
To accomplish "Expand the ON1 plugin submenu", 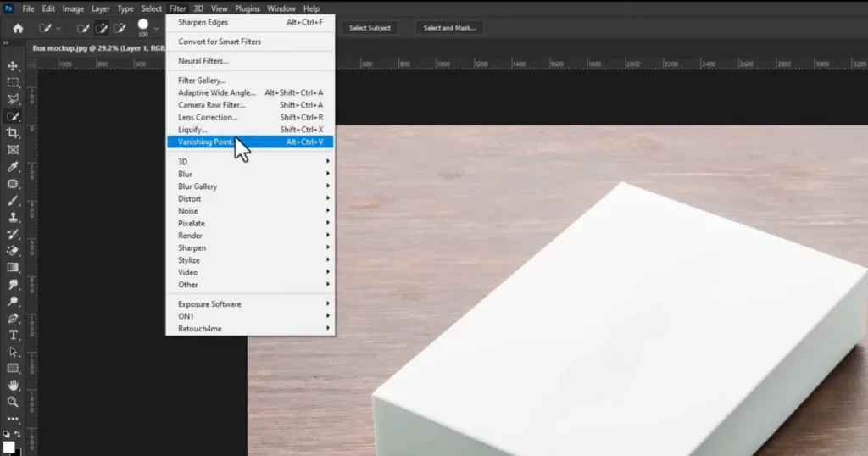I will coord(250,316).
